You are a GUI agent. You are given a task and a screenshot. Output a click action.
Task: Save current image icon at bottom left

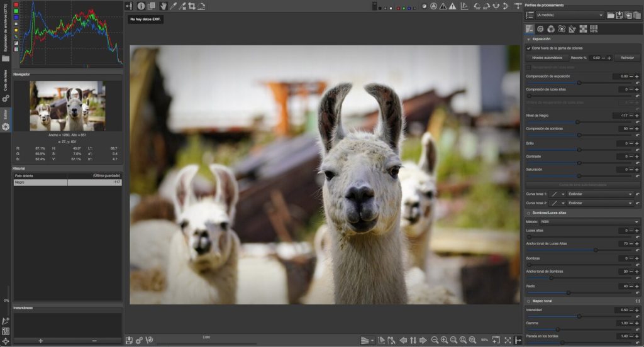[x=130, y=340]
